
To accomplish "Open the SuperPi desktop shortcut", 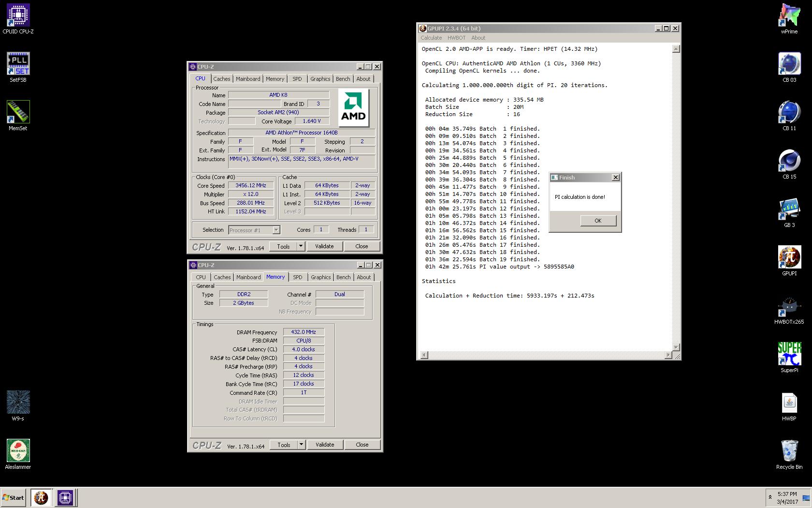I will point(789,358).
